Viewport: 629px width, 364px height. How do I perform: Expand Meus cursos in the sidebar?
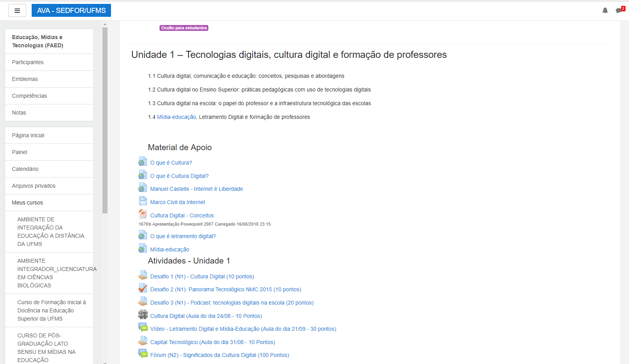(x=27, y=203)
